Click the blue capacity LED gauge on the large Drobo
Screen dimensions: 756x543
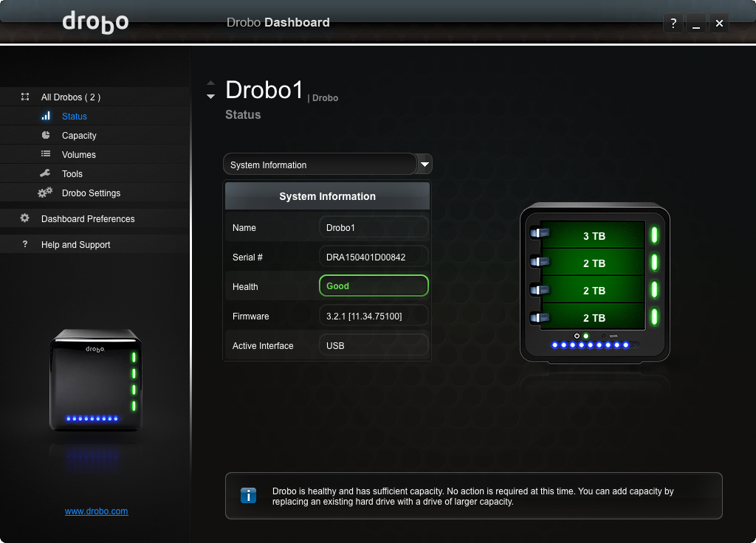pyautogui.click(x=590, y=345)
